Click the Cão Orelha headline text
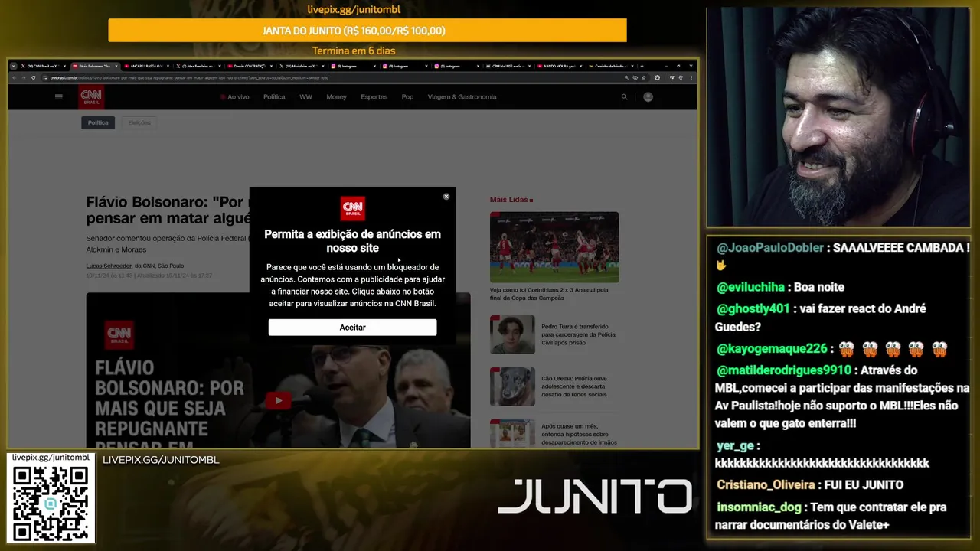The image size is (980, 551). point(574,386)
